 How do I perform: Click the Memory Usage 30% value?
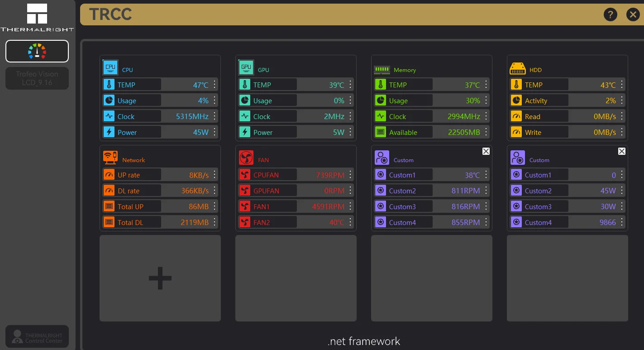point(473,101)
